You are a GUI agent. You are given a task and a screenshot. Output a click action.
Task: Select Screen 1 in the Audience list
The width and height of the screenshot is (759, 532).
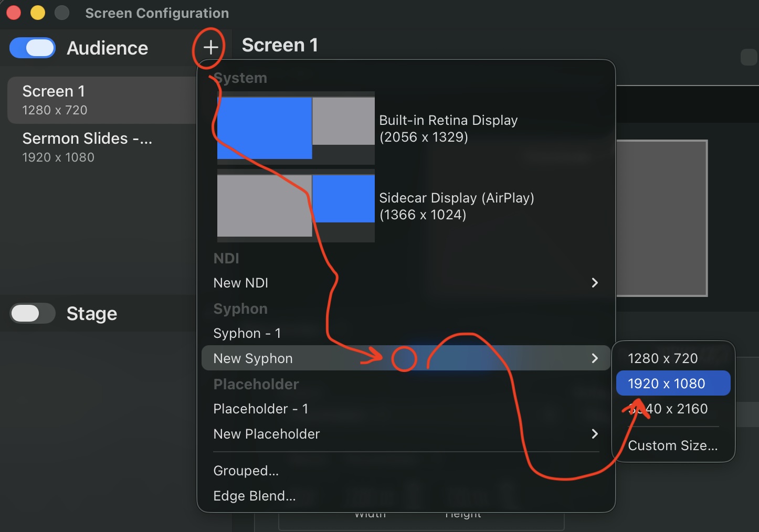click(x=102, y=100)
